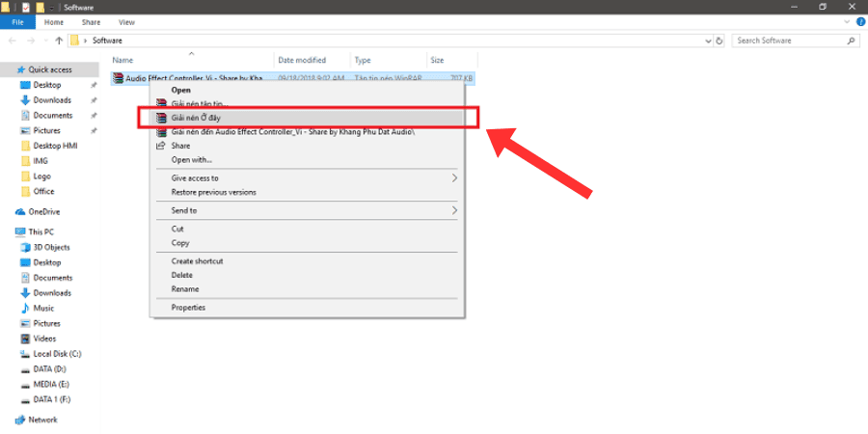The width and height of the screenshot is (868, 434).
Task: Expand the 'Give access to' submenu
Action: [x=308, y=178]
